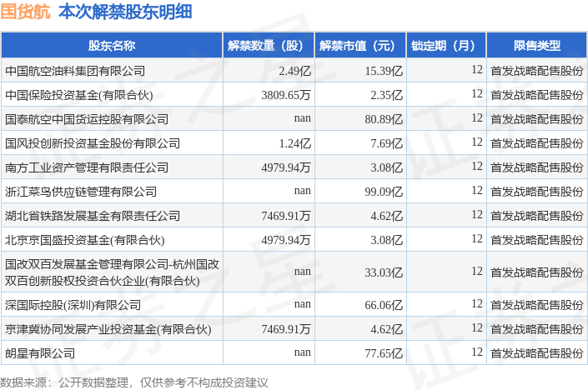Click the 股东名称 column header
Screen dimensions: 588x390
[x=112, y=45]
